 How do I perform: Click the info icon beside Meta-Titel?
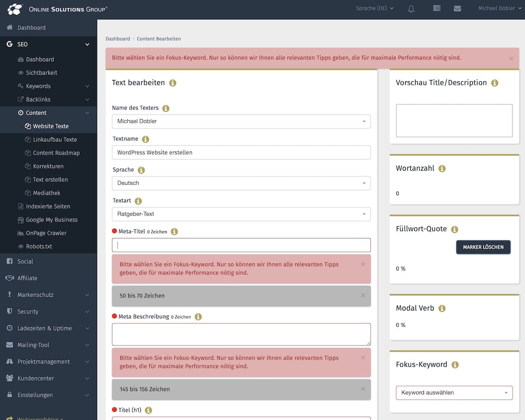click(174, 231)
